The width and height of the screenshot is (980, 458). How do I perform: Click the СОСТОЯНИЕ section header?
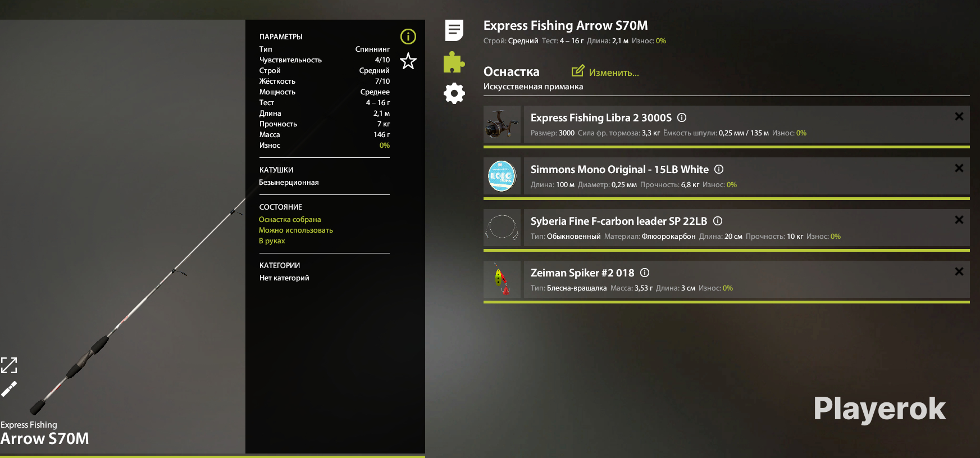tap(281, 207)
